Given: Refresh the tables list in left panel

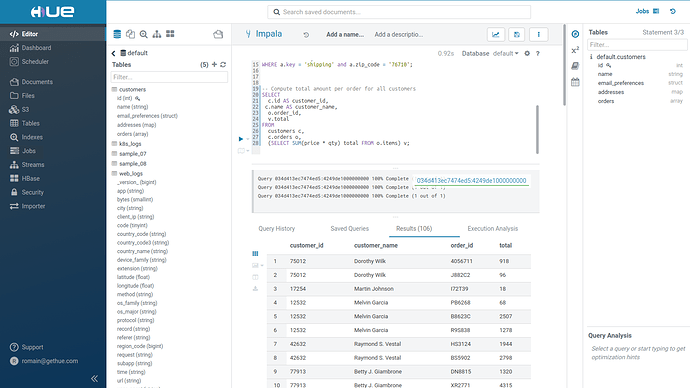Looking at the screenshot, I should click(x=223, y=65).
